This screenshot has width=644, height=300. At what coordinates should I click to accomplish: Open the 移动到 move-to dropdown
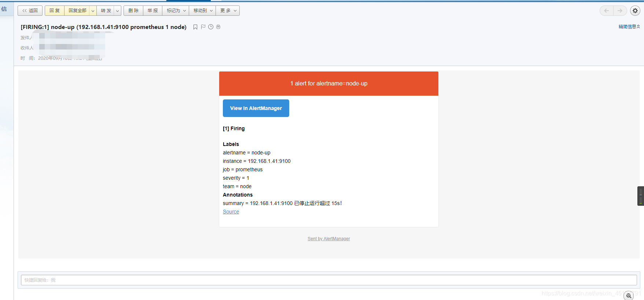[203, 11]
